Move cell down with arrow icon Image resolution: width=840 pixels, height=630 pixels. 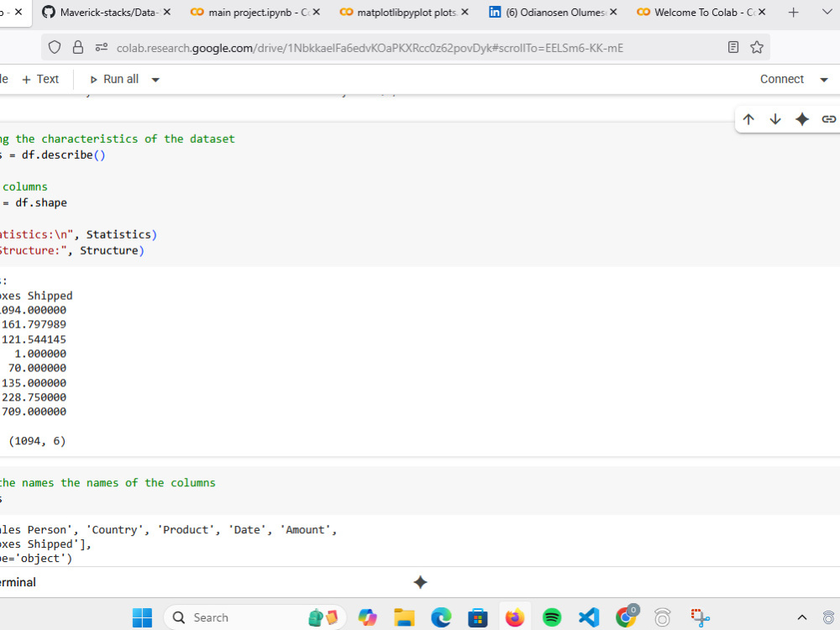click(x=775, y=119)
